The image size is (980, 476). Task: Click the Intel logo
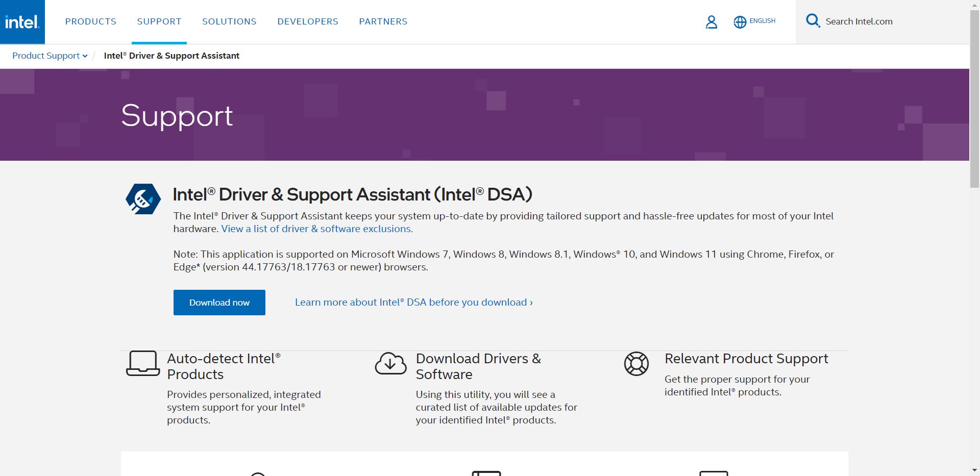pos(22,22)
